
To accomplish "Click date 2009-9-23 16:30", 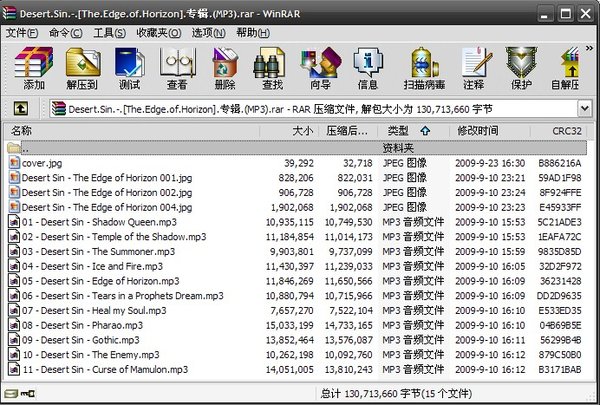I will (x=490, y=163).
